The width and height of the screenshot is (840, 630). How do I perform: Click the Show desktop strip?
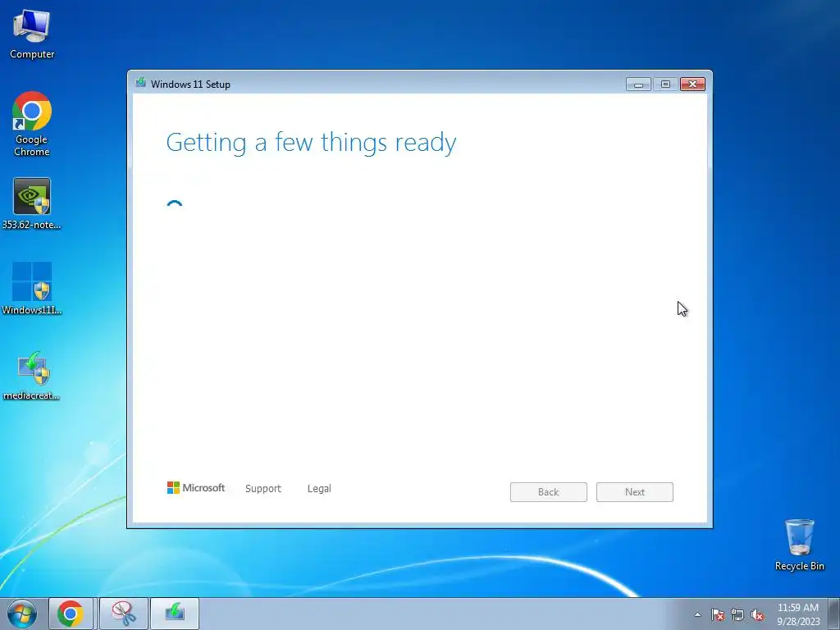tap(833, 614)
